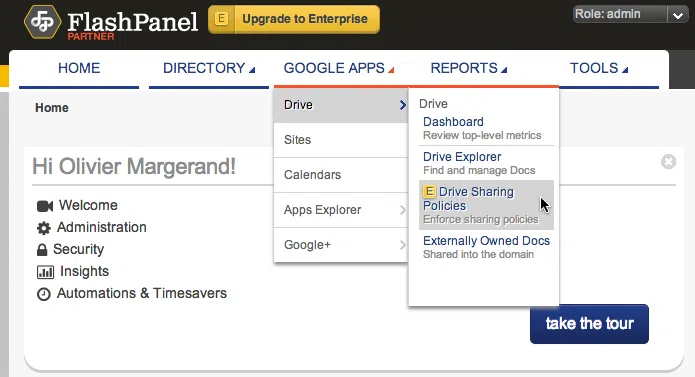Image resolution: width=695 pixels, height=377 pixels.
Task: Click the take the tour button
Action: pyautogui.click(x=589, y=324)
